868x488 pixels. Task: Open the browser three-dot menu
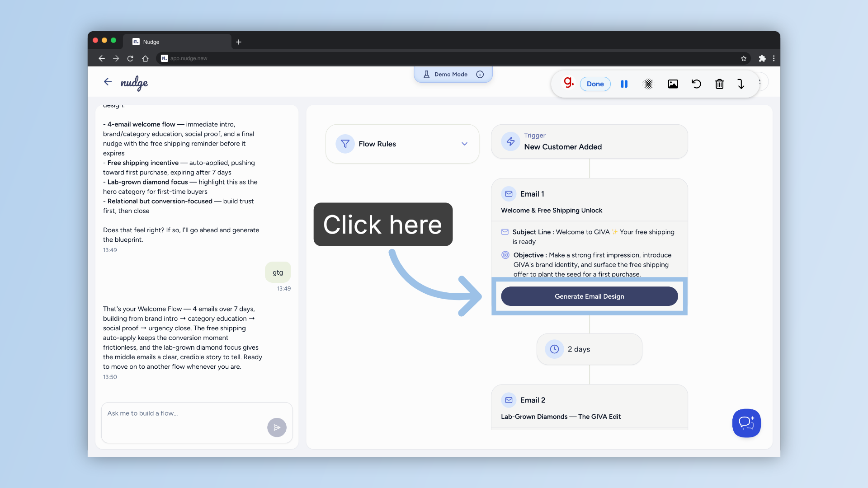pos(774,58)
